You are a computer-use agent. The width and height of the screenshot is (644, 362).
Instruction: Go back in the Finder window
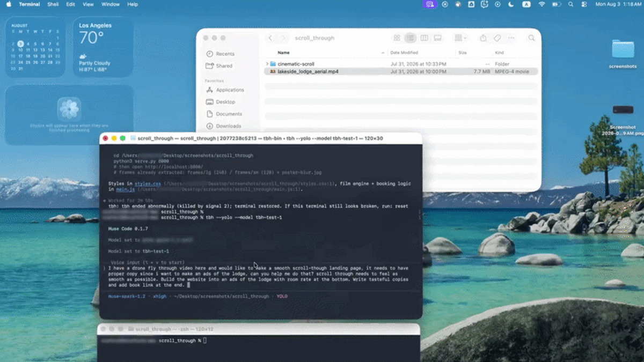pos(270,38)
